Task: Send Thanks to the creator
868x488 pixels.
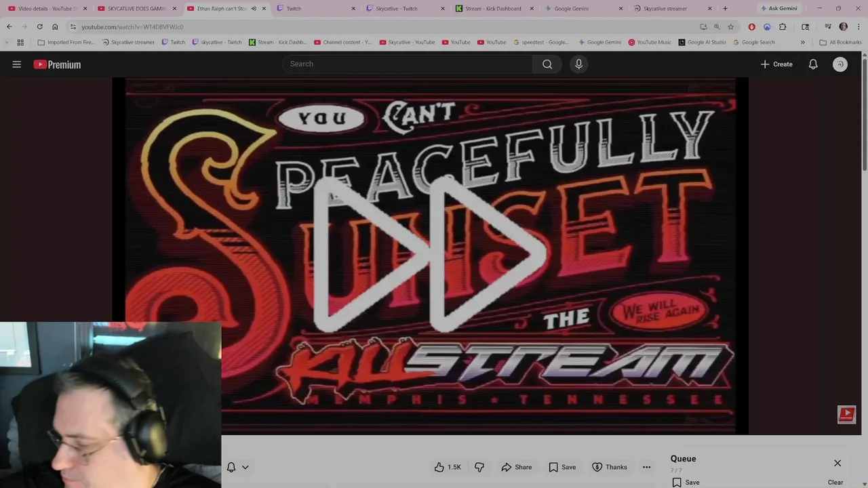Action: pyautogui.click(x=609, y=467)
